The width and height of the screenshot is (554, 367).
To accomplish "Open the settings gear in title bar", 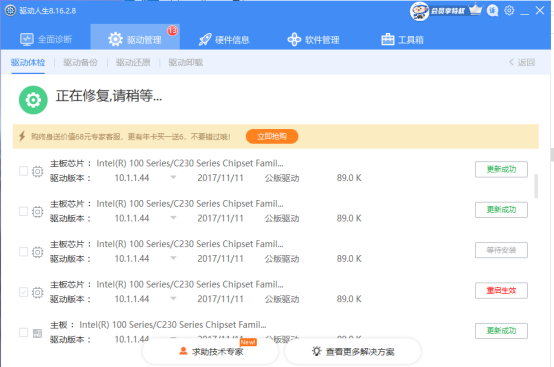I will (x=509, y=11).
